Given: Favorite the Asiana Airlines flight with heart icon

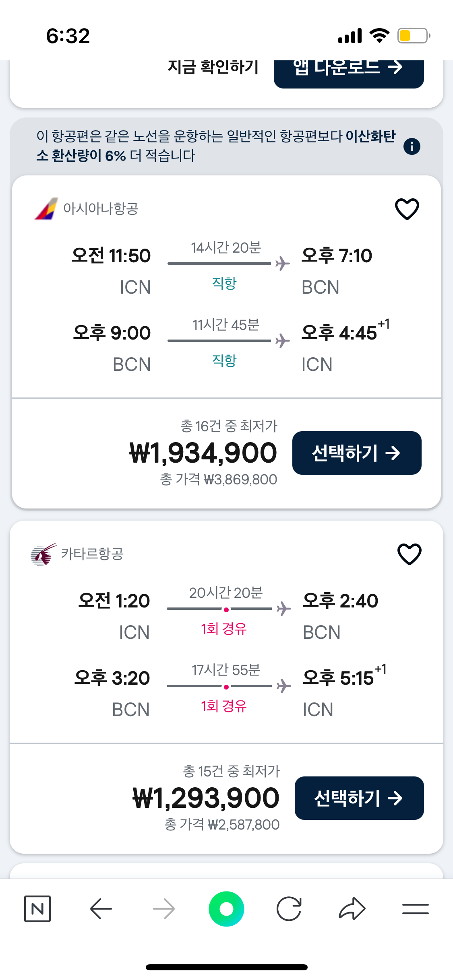Looking at the screenshot, I should (x=407, y=209).
